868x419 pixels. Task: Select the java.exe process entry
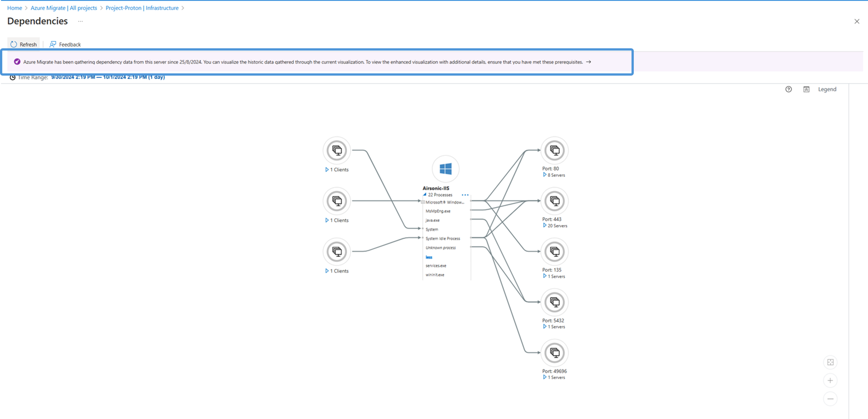coord(432,220)
